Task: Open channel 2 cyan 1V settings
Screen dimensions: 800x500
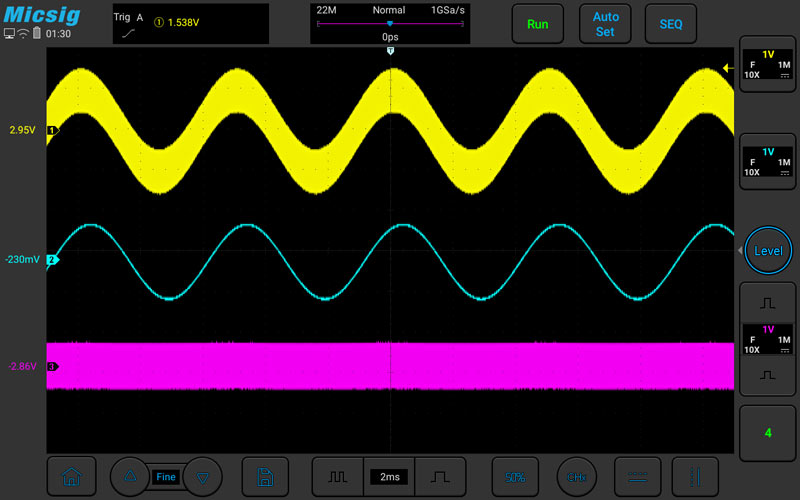Action: point(767,162)
